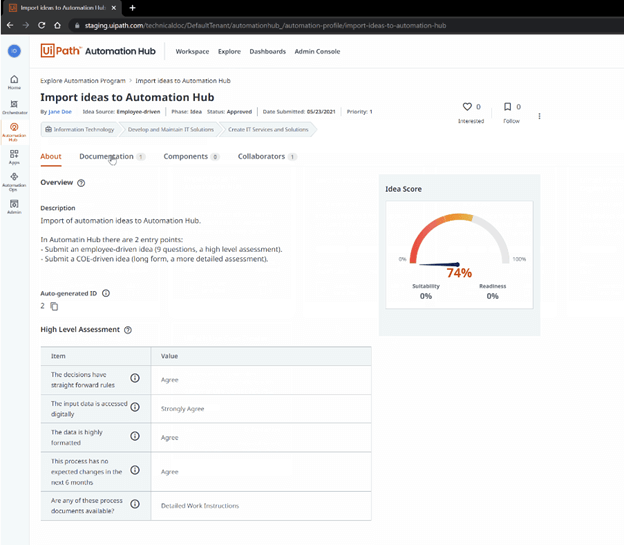Copy the auto-generated ID

click(x=54, y=306)
